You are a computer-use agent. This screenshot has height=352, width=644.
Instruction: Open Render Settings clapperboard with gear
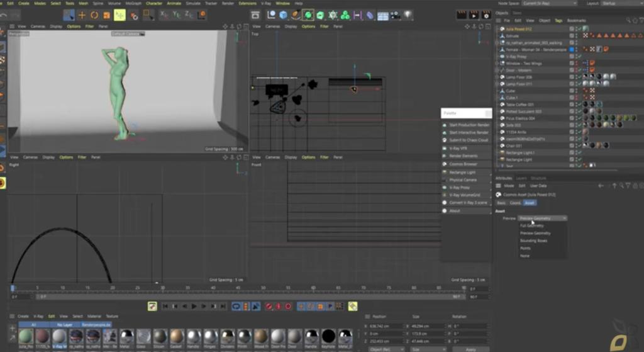pyautogui.click(x=486, y=15)
